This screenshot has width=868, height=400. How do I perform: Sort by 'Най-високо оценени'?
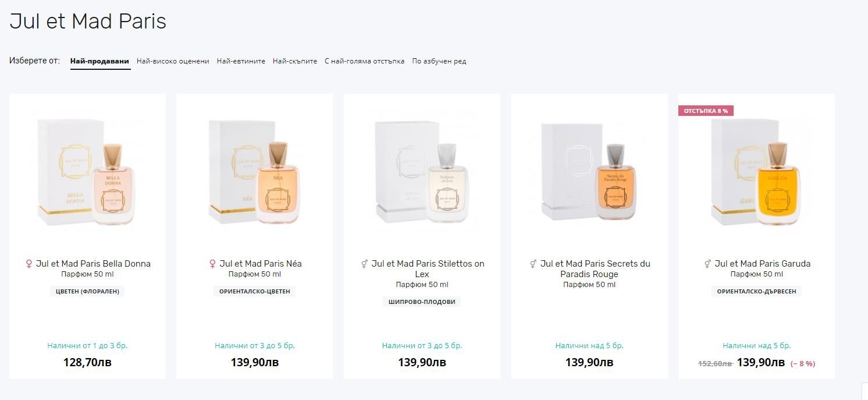[x=173, y=61]
